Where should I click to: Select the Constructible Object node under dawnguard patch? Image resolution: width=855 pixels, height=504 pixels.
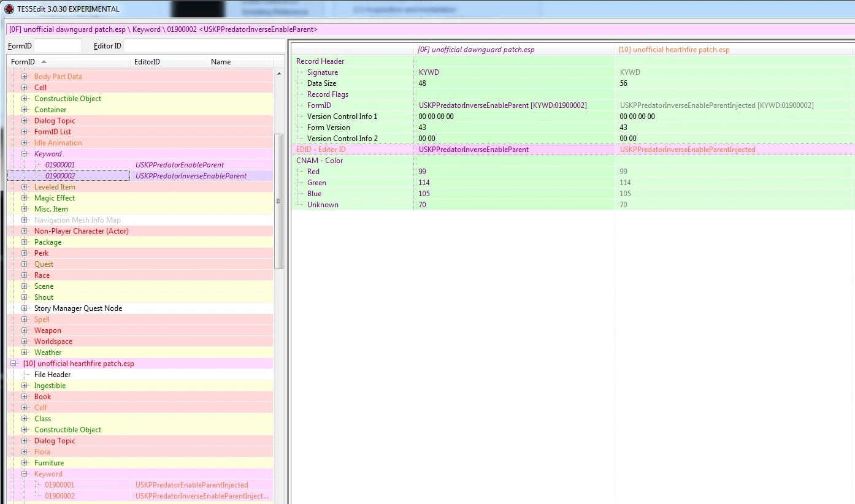pos(68,99)
